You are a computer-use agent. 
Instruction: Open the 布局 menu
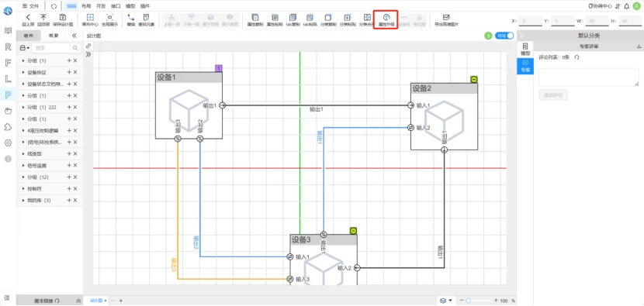(x=86, y=5)
